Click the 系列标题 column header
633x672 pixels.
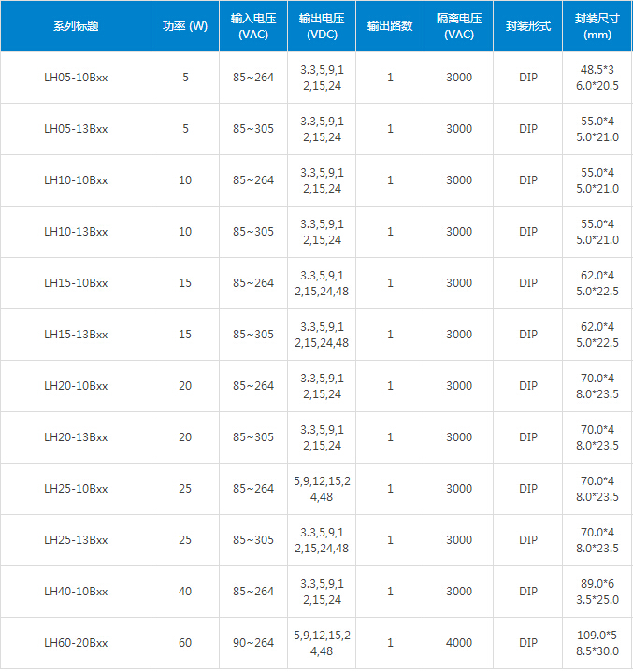tap(76, 26)
